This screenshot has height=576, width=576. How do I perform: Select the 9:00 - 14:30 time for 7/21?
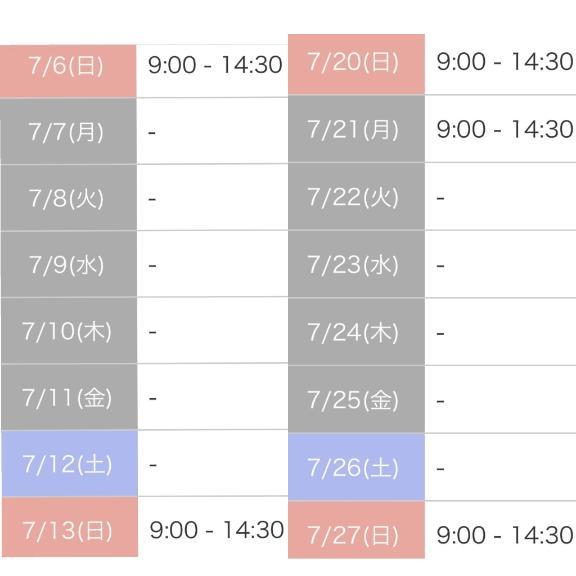coord(505,129)
